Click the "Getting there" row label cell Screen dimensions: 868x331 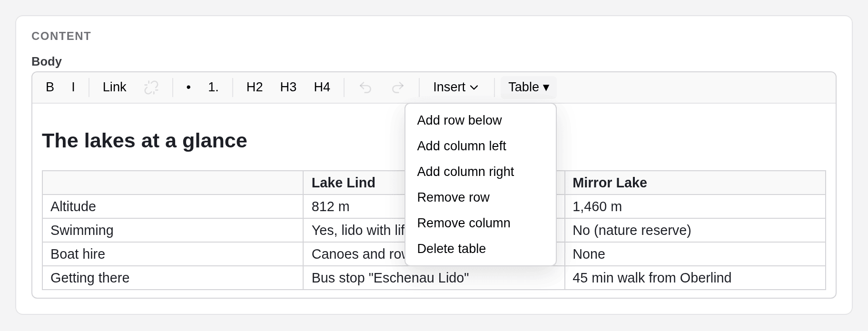tap(173, 278)
